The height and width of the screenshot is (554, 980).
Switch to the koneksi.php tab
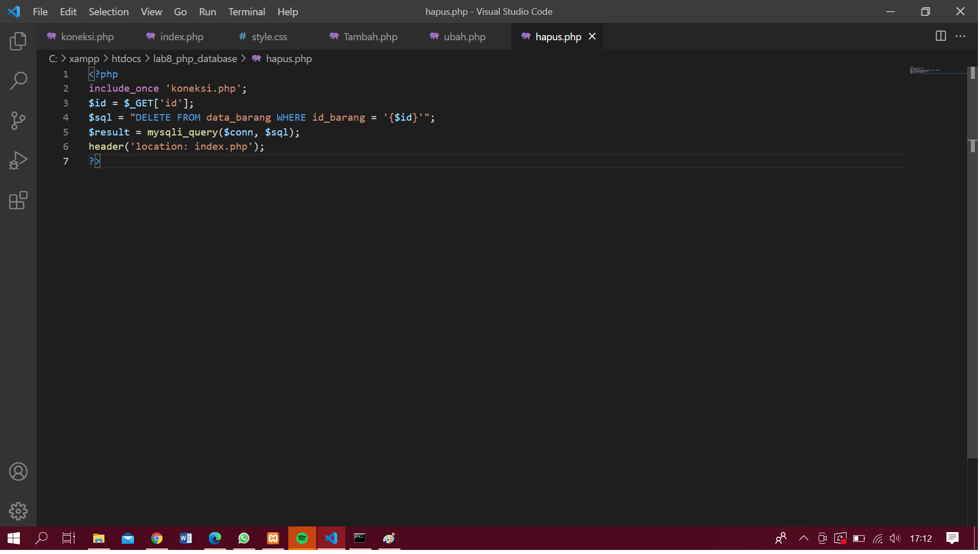(87, 37)
